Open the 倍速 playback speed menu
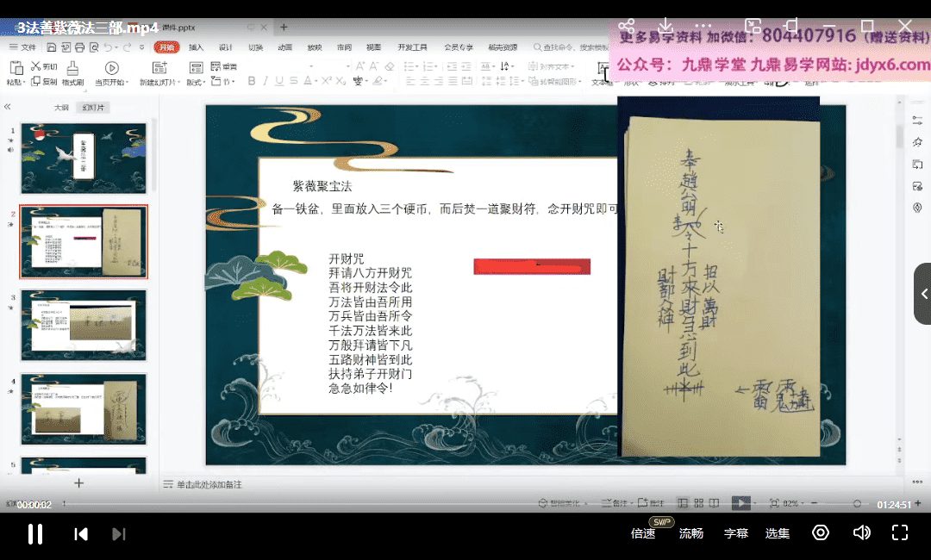931x560 pixels. pos(643,533)
